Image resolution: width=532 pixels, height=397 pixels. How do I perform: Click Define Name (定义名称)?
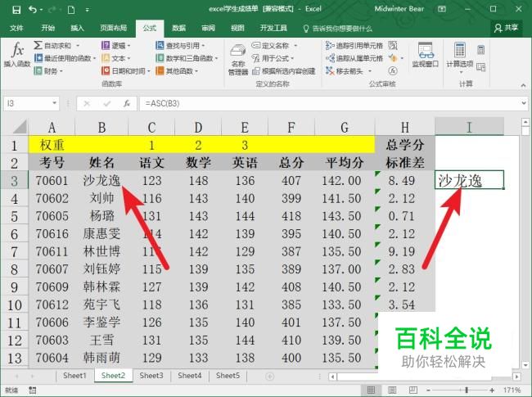click(x=270, y=46)
